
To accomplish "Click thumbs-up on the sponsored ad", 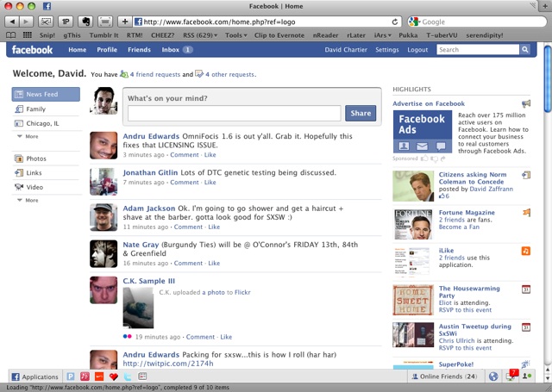I will tap(425, 159).
